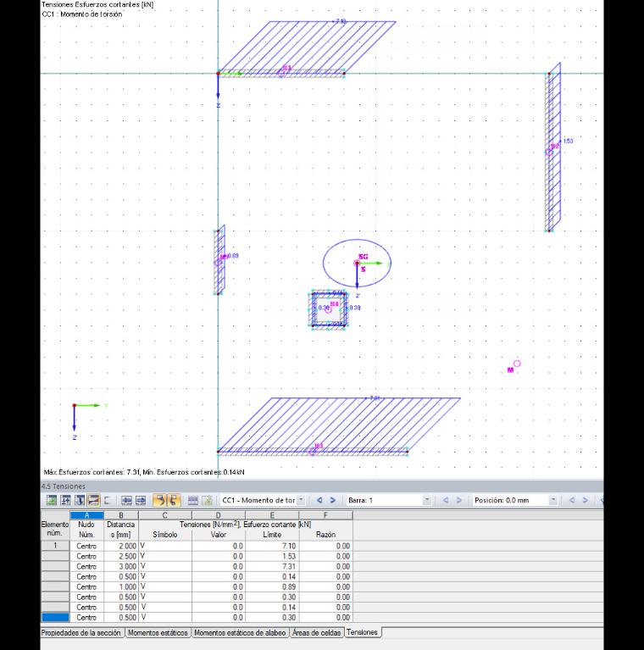Click column header C in the table

point(165,515)
